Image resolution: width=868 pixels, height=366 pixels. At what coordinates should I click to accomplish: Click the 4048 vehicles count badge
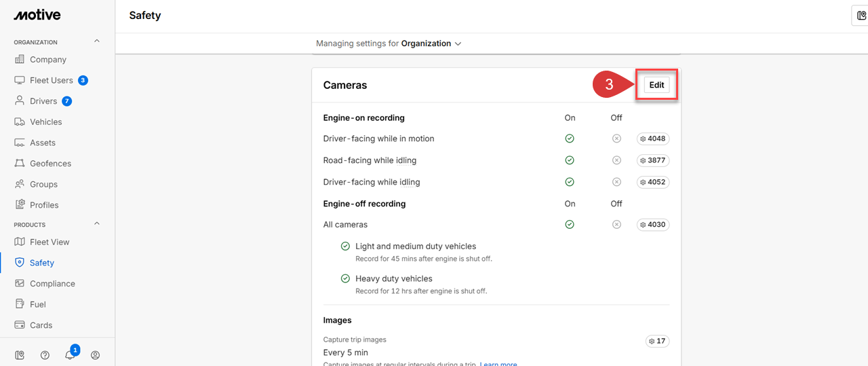pos(653,139)
